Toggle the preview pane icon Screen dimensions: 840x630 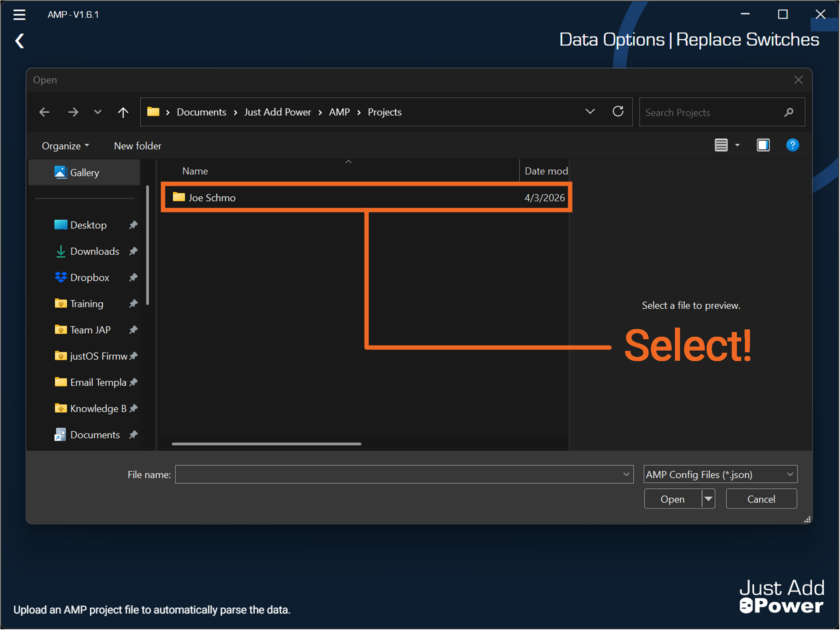[x=763, y=145]
